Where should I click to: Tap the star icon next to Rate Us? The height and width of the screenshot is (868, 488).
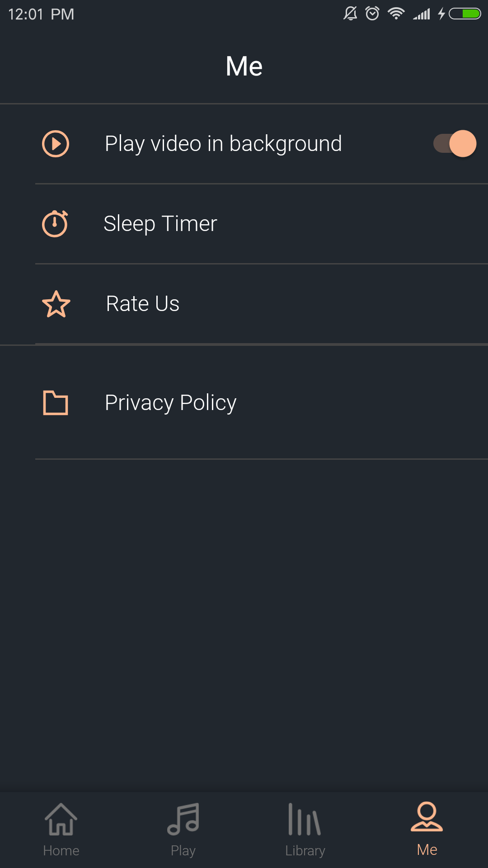(x=56, y=304)
